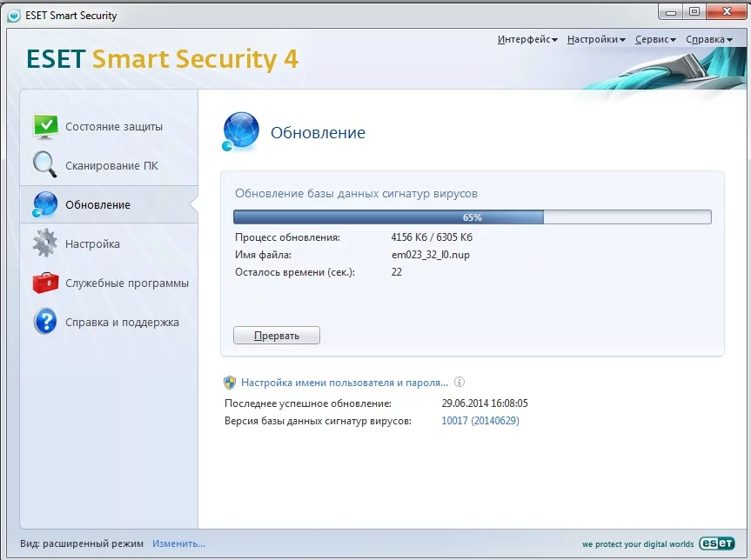Viewport: 751px width, 560px height.
Task: Click Изменить... link to change view mode
Action: pyautogui.click(x=178, y=543)
